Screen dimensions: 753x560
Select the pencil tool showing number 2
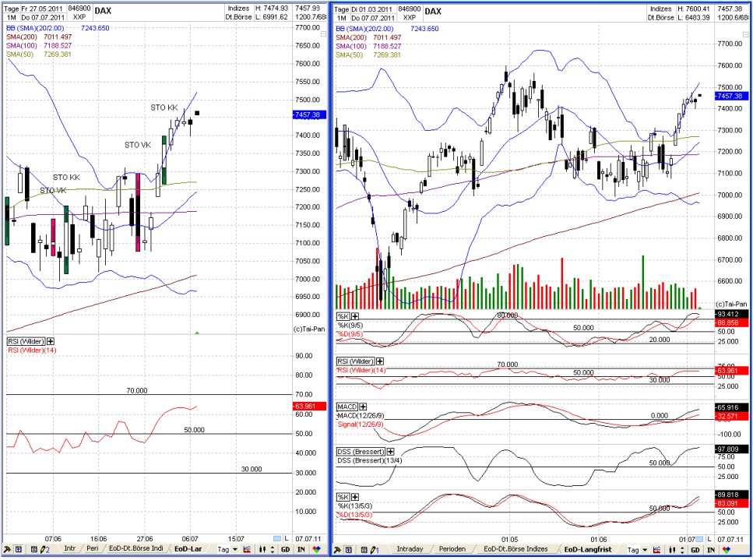(x=44, y=550)
